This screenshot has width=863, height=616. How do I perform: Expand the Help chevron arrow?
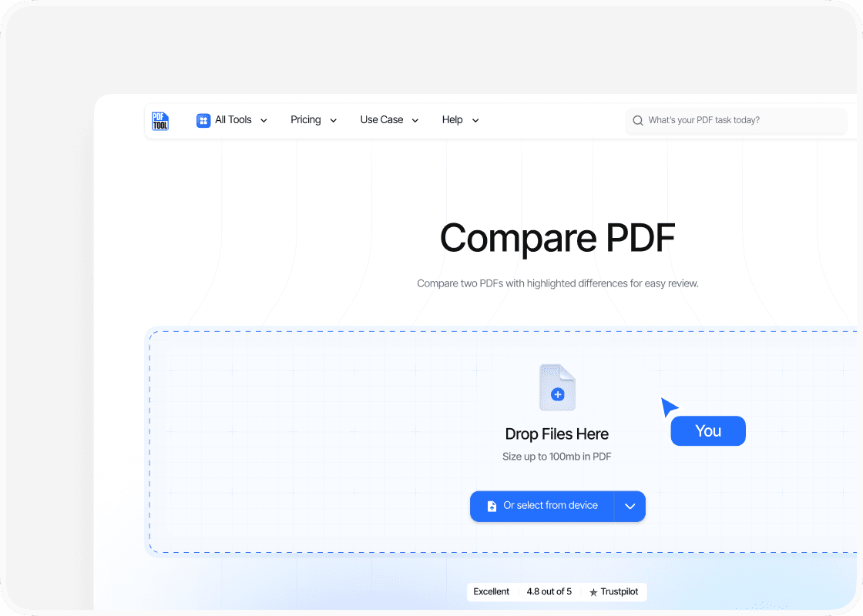click(475, 121)
